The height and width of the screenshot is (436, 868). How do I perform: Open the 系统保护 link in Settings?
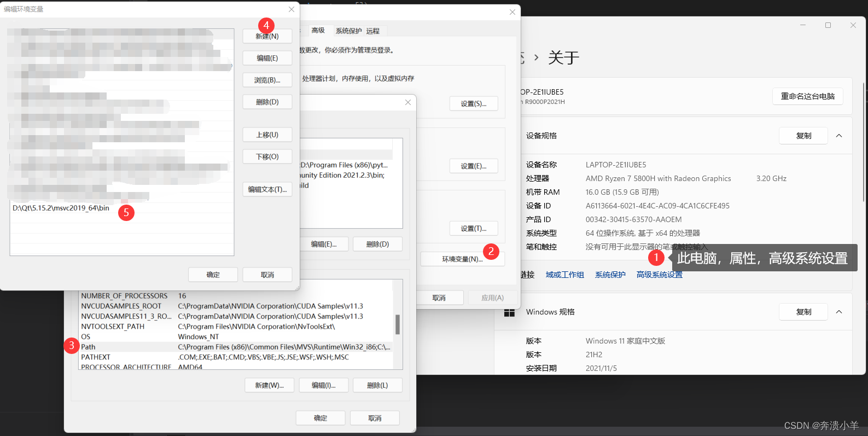(610, 275)
